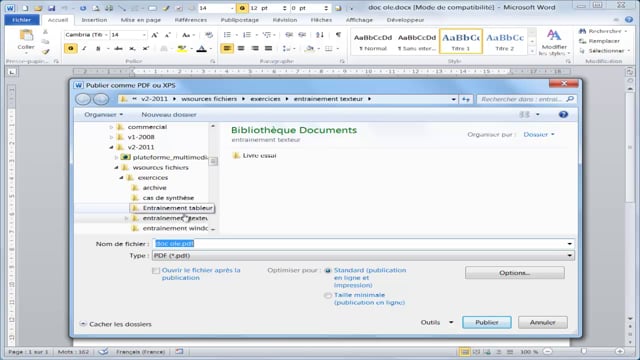This screenshot has width=640, height=360.
Task: Open the Type PDF dropdown
Action: point(569,256)
